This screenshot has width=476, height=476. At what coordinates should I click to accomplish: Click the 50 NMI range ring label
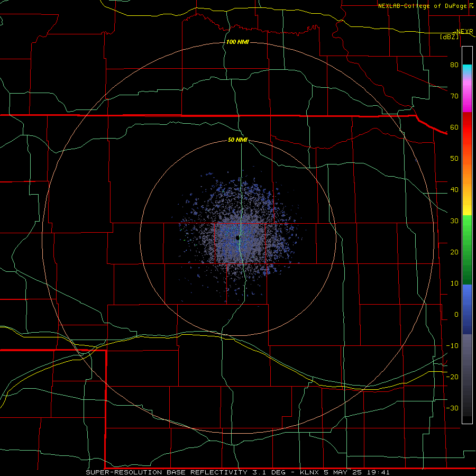[x=237, y=140]
